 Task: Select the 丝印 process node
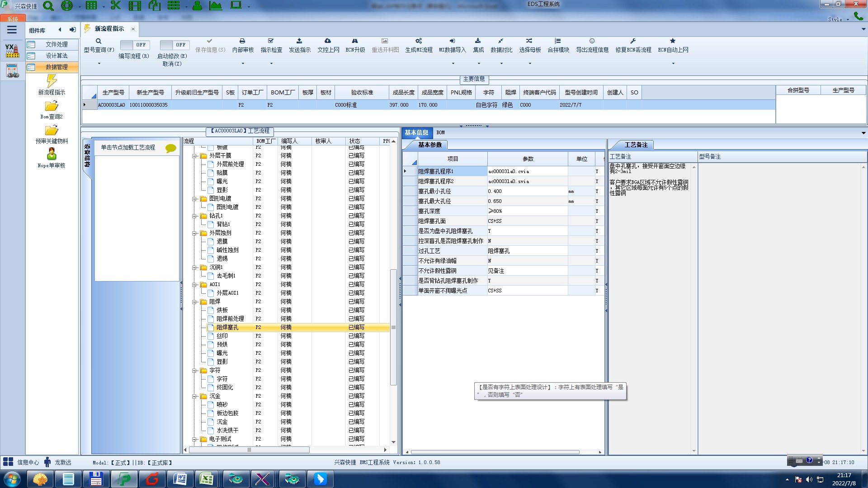click(222, 336)
